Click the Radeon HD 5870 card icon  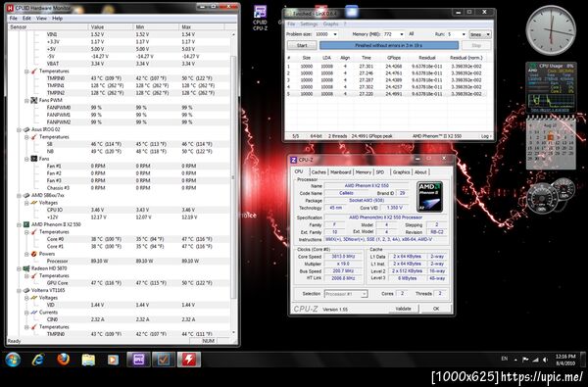(26, 268)
